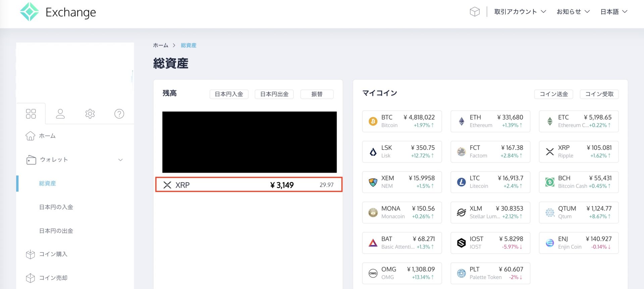The width and height of the screenshot is (644, 289).
Task: Click the コイン送金 button
Action: [553, 94]
